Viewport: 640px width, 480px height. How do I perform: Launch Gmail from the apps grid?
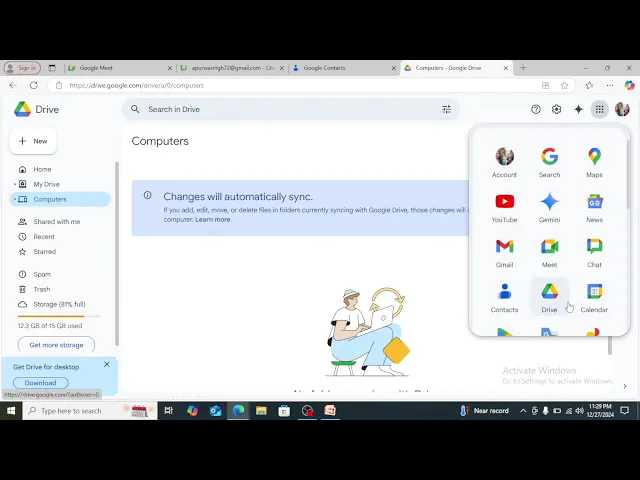(x=504, y=253)
